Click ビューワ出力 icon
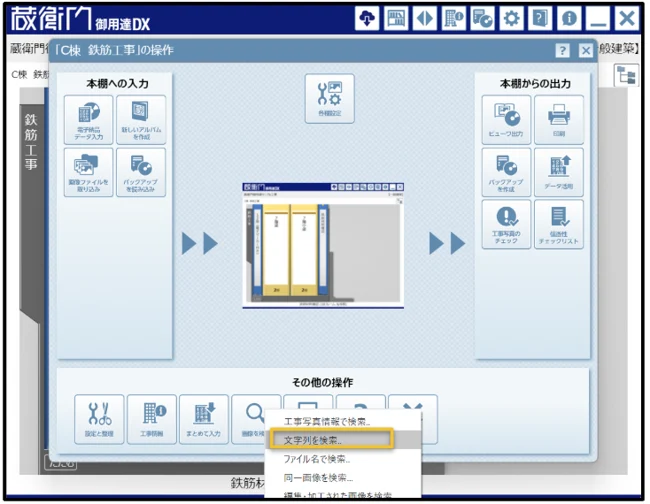Viewport: 650px width, 504px height. (x=506, y=120)
